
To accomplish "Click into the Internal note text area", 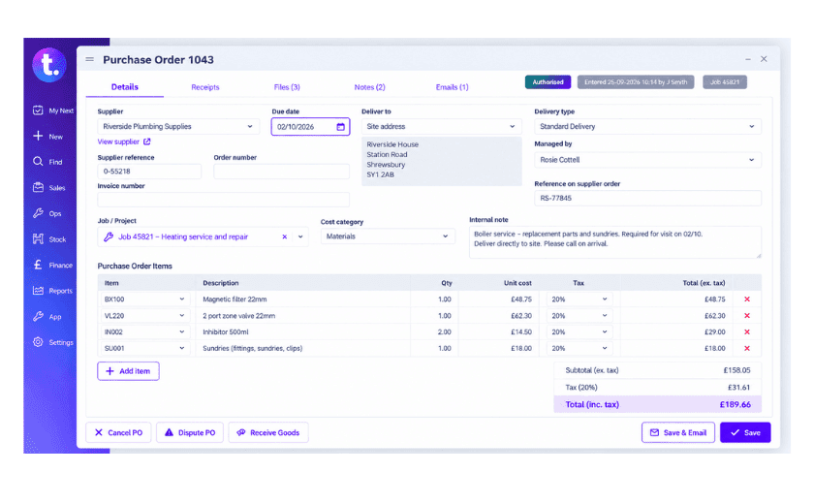I will tap(614, 242).
